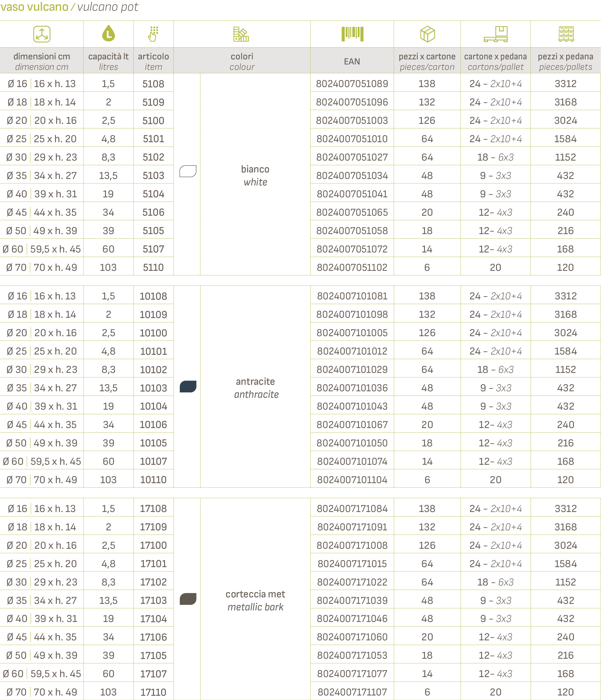Screen dimensions: 601x700
Task: Click the pieces-per-carton box icon
Action: (x=428, y=34)
